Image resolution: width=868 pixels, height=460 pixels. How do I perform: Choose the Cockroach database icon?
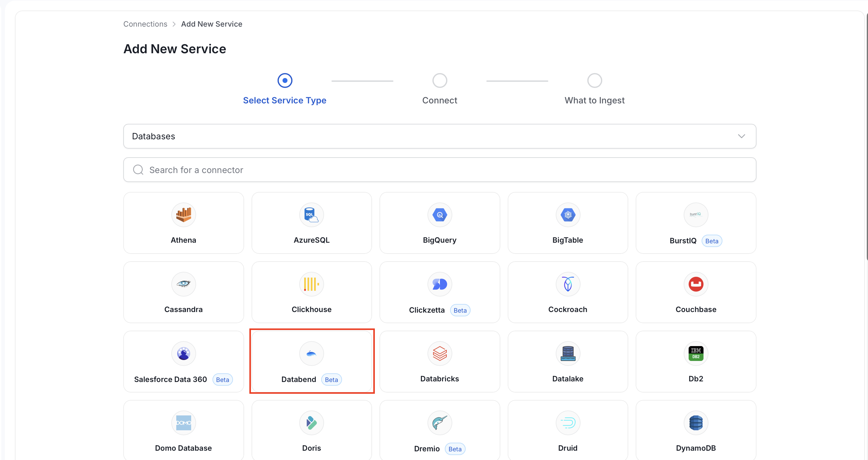(568, 284)
